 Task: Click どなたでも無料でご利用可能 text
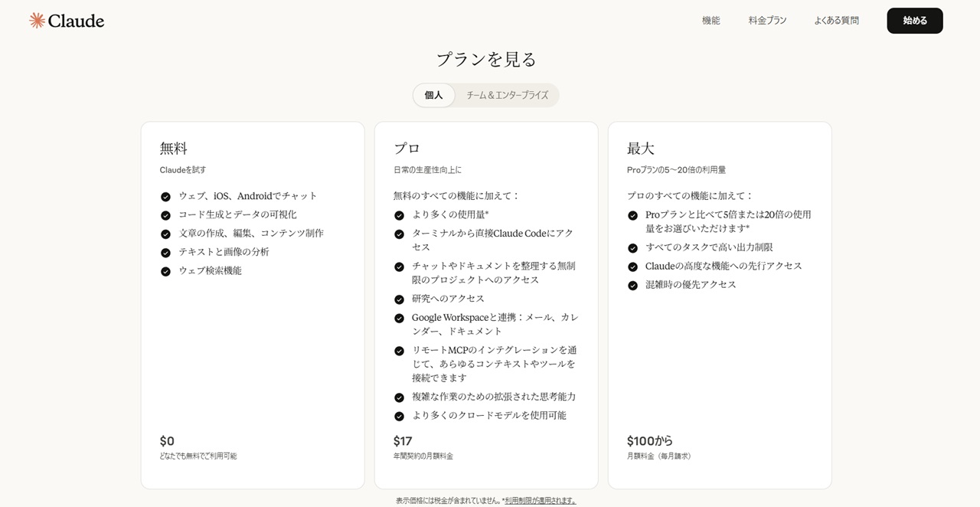click(198, 456)
